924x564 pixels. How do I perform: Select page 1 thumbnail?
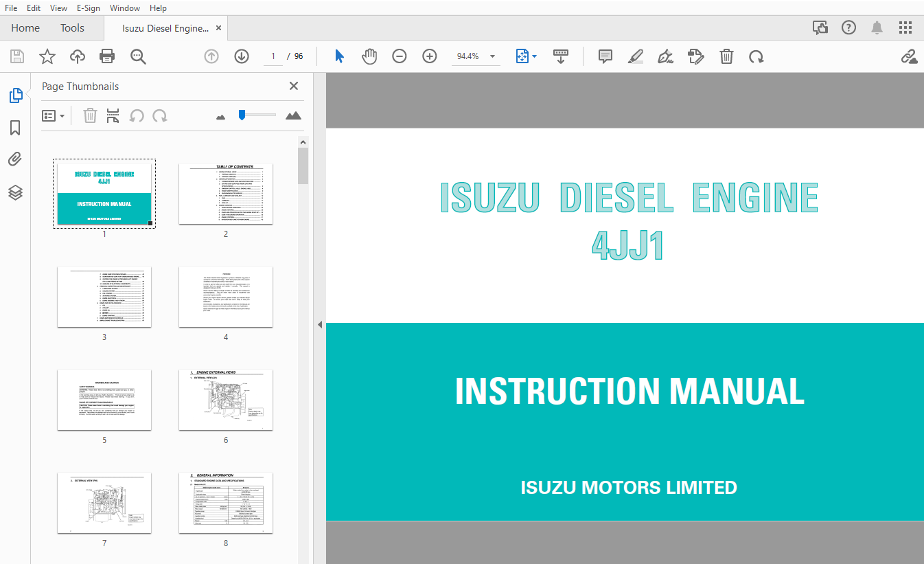pos(104,194)
